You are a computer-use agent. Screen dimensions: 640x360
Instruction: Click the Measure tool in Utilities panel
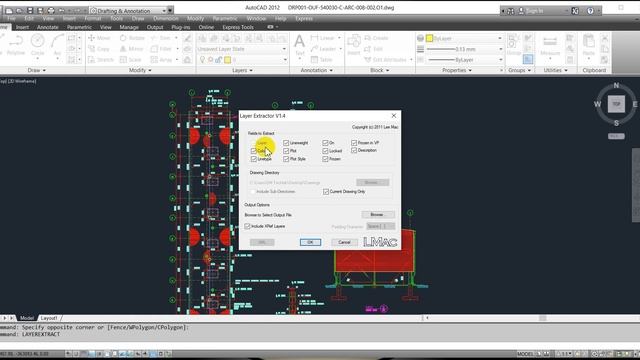pos(550,46)
